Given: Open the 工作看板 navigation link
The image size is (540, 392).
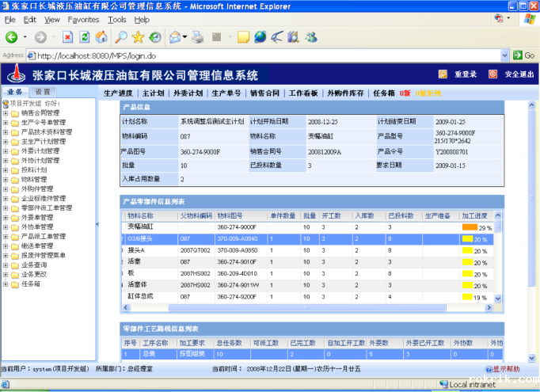Looking at the screenshot, I should tap(302, 93).
